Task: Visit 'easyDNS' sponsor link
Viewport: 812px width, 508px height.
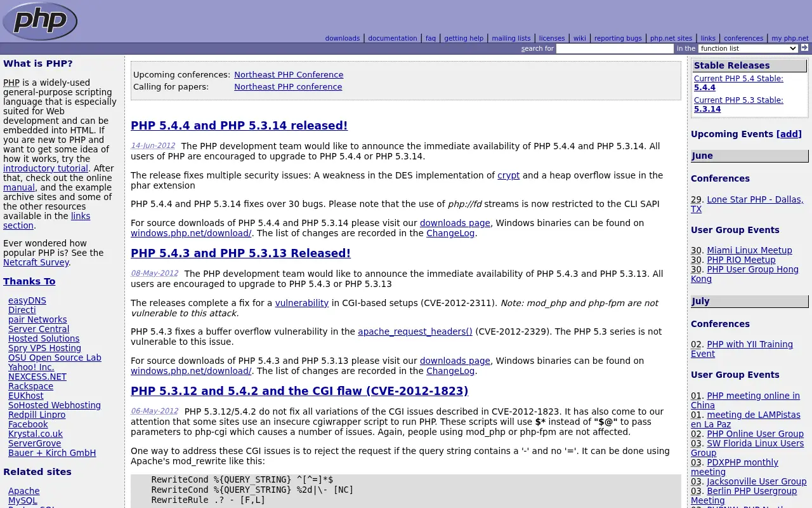Action: click(x=27, y=300)
